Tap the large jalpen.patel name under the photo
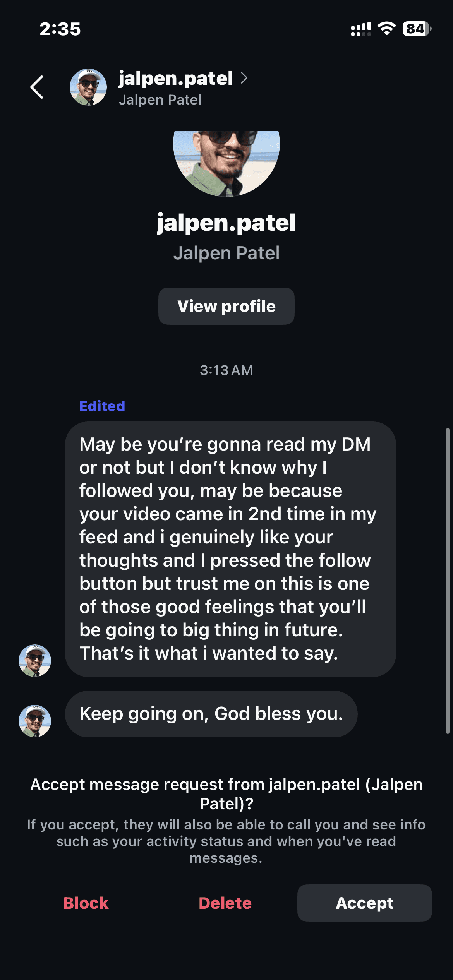Viewport: 453px width, 980px height. point(226,223)
